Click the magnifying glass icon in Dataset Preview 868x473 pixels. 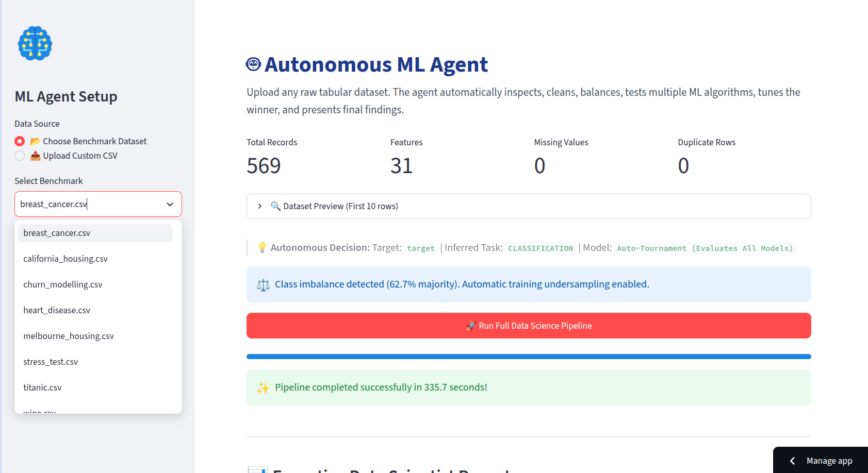276,206
